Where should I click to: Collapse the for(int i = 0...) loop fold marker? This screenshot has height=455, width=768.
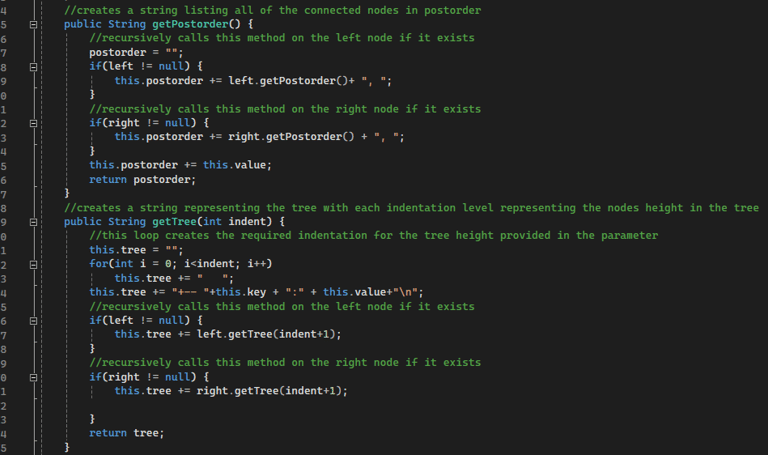tap(33, 264)
